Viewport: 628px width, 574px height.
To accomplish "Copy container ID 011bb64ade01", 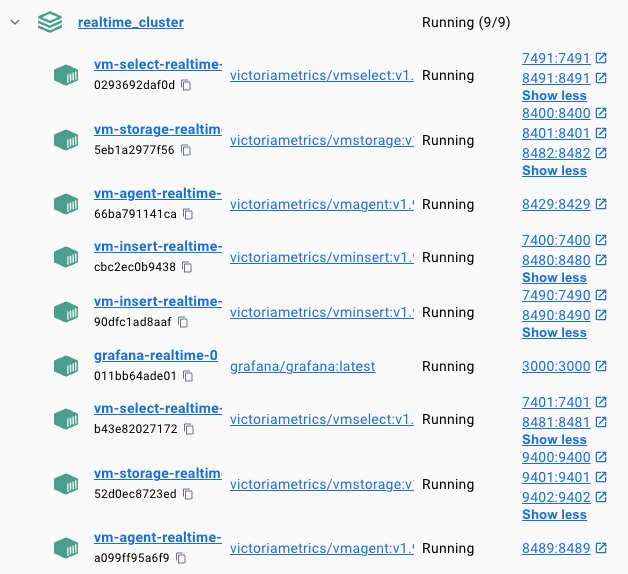I will point(188,376).
